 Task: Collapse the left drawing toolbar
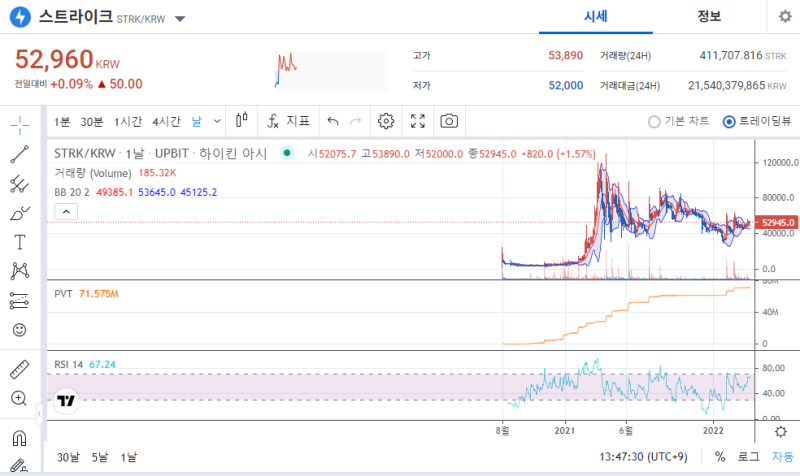(40, 414)
